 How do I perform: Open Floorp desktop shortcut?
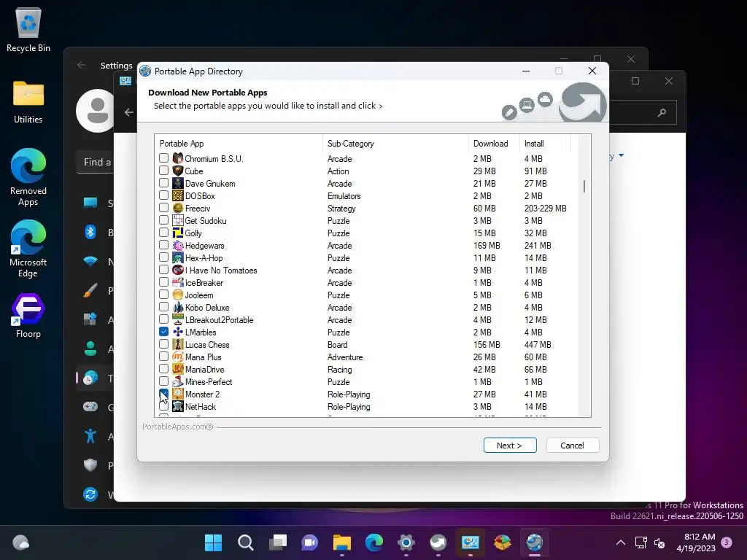point(28,315)
